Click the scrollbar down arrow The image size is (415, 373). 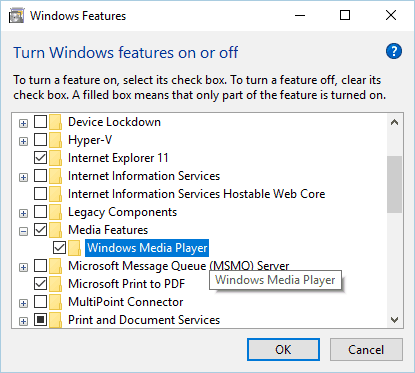395,320
